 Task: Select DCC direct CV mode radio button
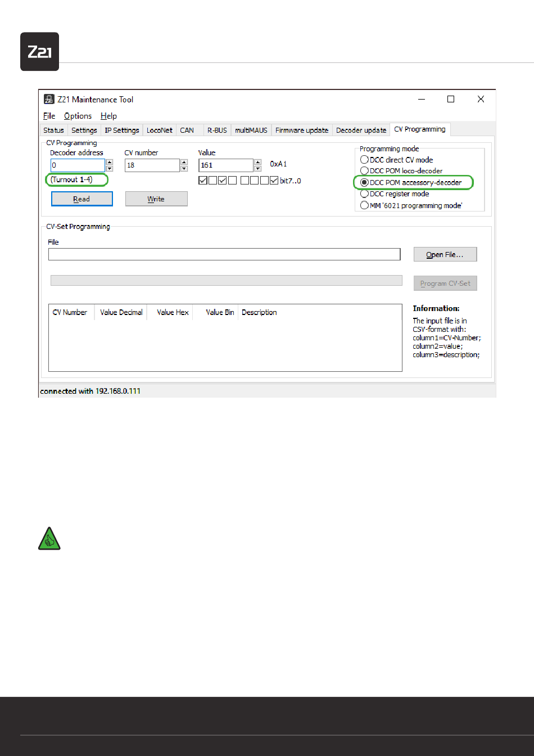(365, 160)
